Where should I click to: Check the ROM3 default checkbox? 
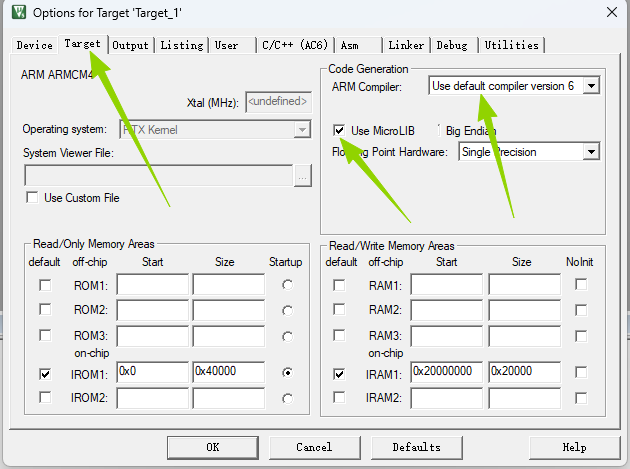pyautogui.click(x=45, y=335)
